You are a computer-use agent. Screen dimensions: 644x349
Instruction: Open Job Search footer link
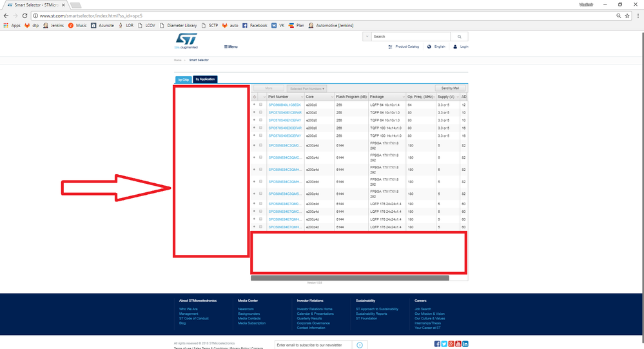(423, 309)
